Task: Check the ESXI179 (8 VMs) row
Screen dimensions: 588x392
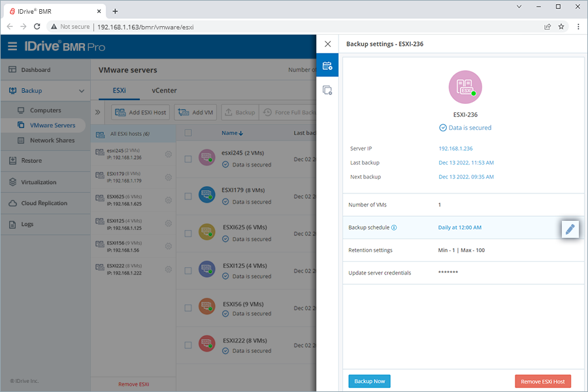Action: click(188, 196)
